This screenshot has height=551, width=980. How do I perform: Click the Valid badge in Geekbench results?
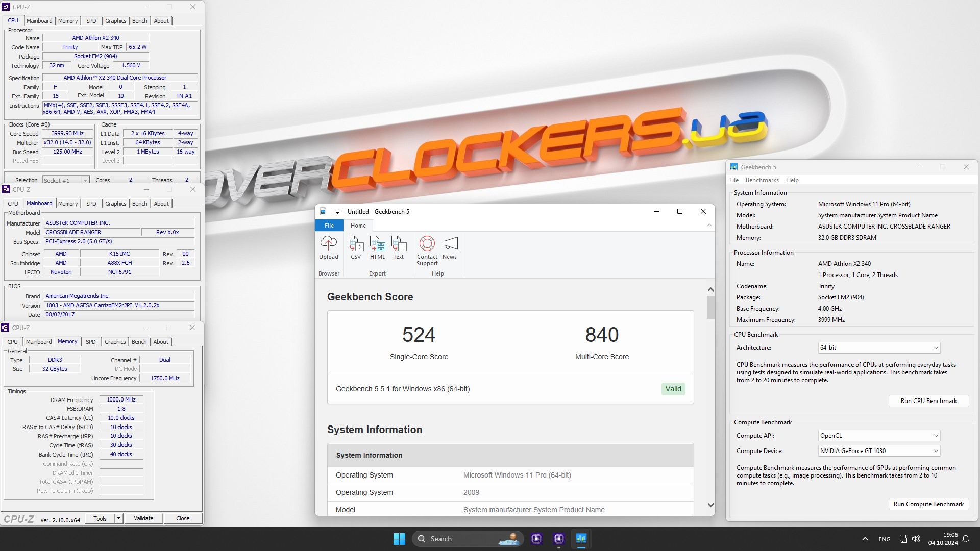673,389
